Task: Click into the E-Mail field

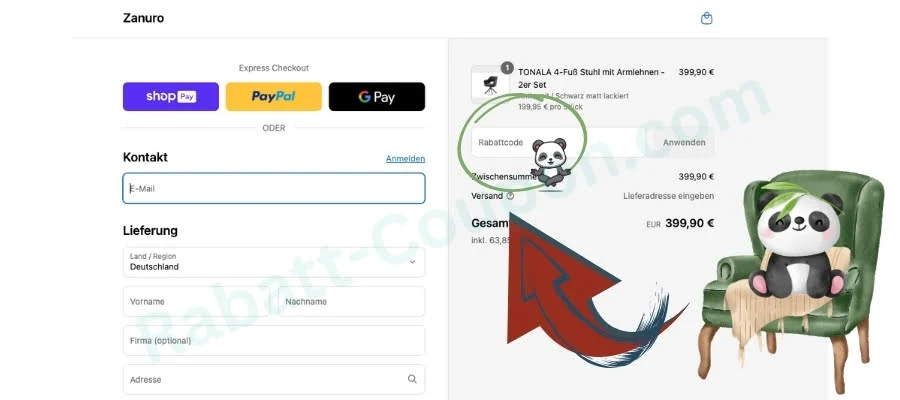Action: [x=274, y=188]
